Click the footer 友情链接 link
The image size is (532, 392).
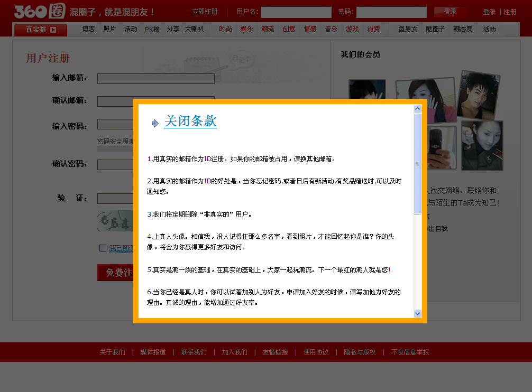(275, 352)
